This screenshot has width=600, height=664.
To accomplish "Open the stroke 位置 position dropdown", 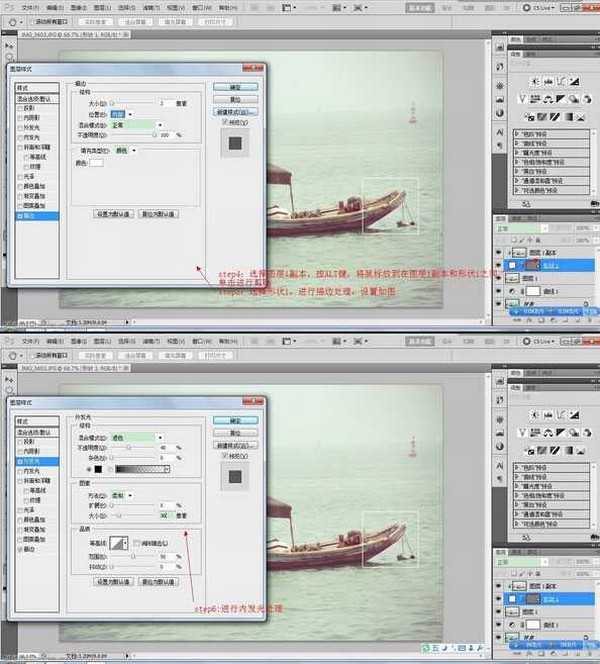I will (x=120, y=114).
